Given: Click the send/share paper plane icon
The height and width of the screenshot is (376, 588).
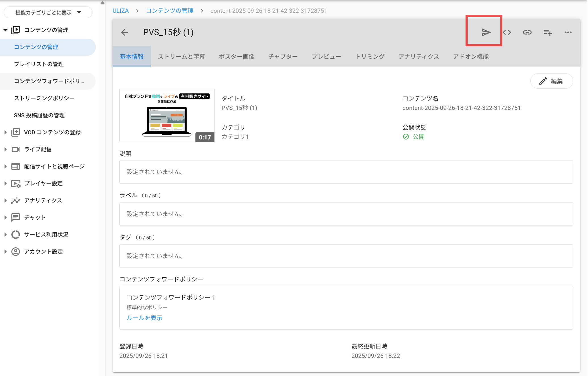Looking at the screenshot, I should click(486, 32).
